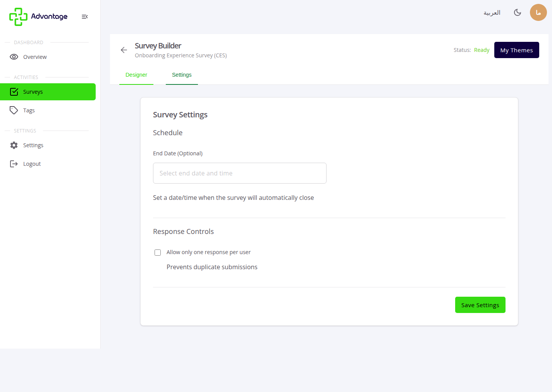Go back with the arrow icon
This screenshot has height=392, width=552.
[124, 50]
